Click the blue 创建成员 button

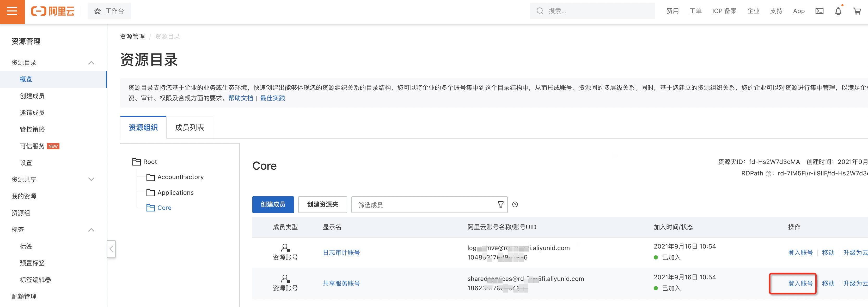tap(273, 204)
